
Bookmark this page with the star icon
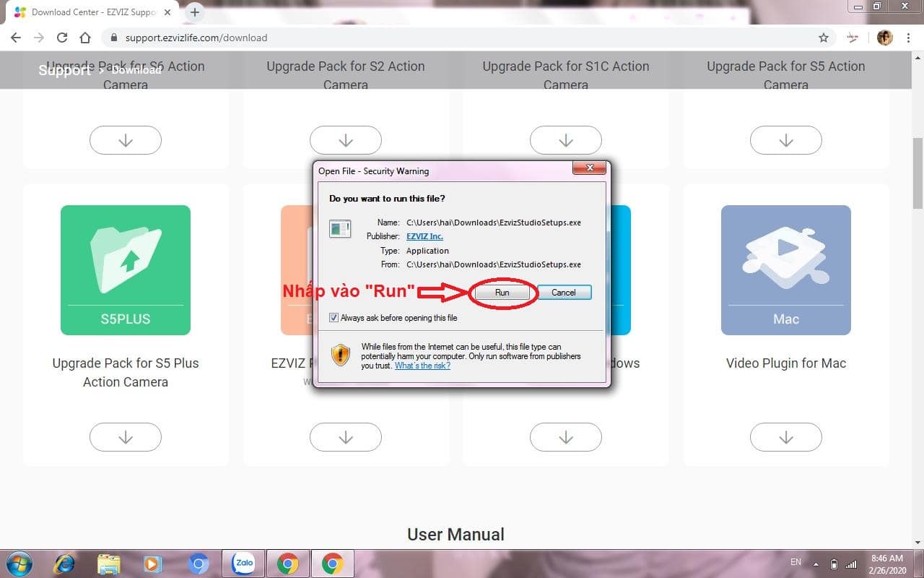point(823,38)
